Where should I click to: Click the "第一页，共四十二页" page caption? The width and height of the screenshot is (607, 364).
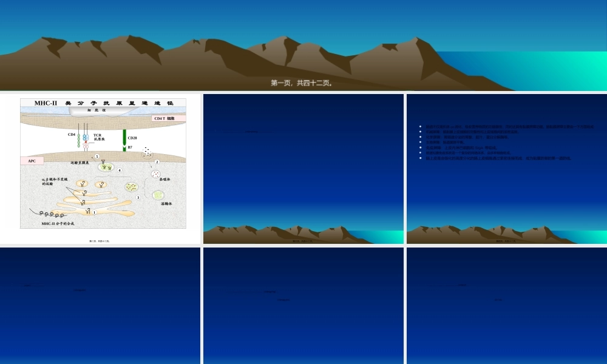(302, 83)
